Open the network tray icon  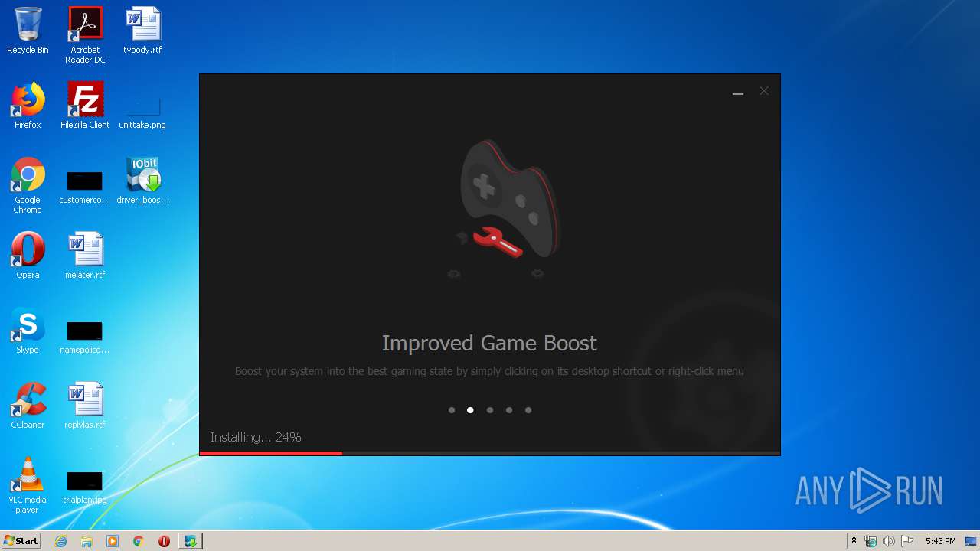coord(871,541)
